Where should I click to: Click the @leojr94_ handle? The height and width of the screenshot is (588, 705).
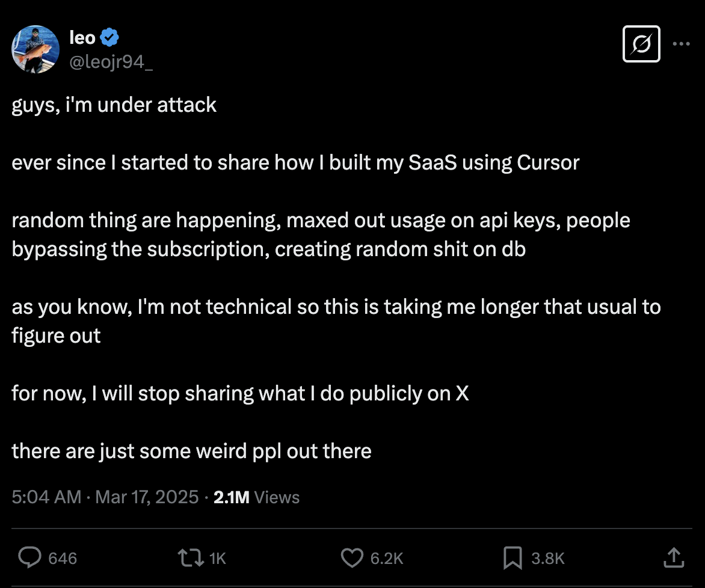tap(111, 61)
